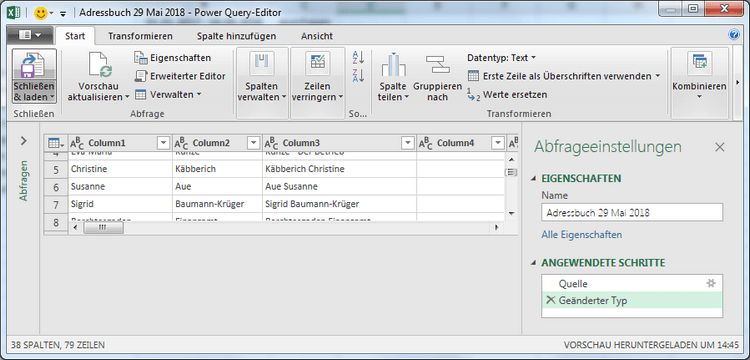750x360 pixels.
Task: Open the Spalte hinzufügen tab
Action: pos(236,36)
